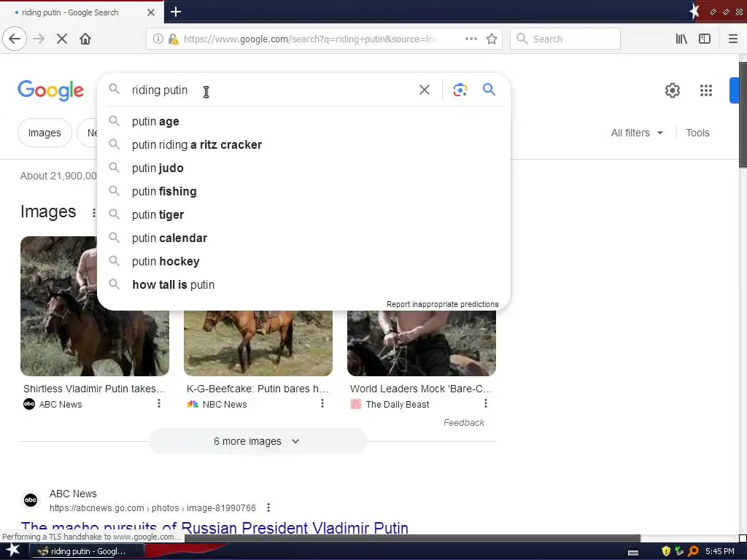
Task: Select suggestion putin calendar
Action: 303,238
